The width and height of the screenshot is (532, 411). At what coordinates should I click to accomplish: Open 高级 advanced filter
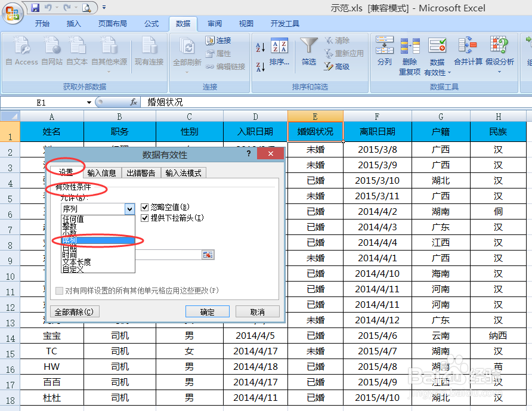pyautogui.click(x=337, y=67)
